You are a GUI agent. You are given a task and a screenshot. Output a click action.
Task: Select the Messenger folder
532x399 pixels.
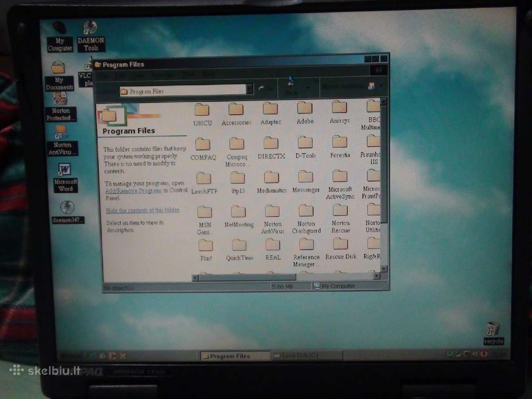click(x=306, y=182)
